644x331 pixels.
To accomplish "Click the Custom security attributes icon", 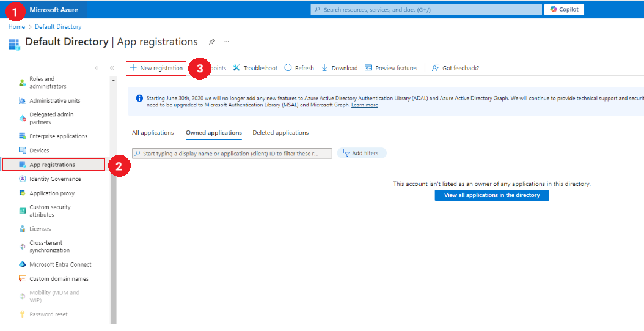I will point(23,211).
